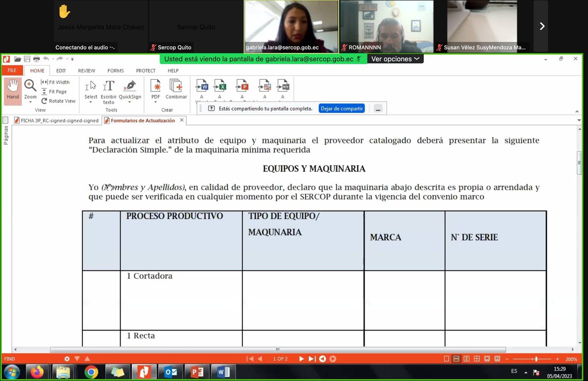
Task: Go to last page button
Action: tap(312, 359)
